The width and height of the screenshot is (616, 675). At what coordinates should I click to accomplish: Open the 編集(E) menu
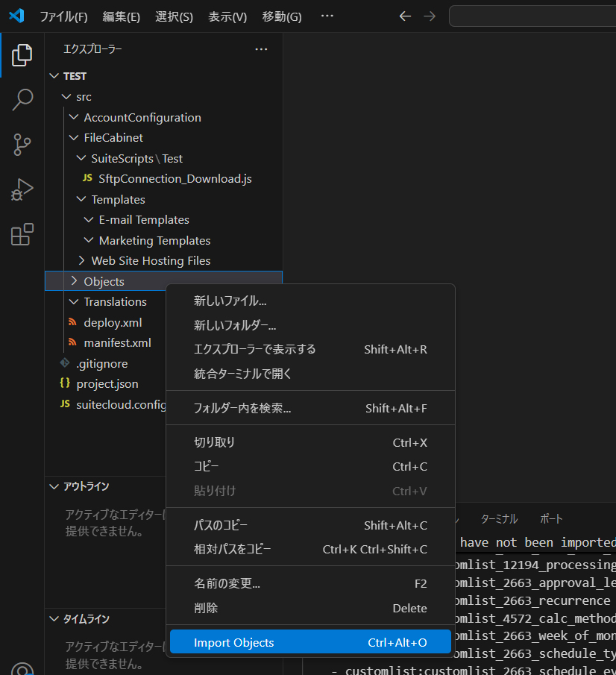point(121,17)
